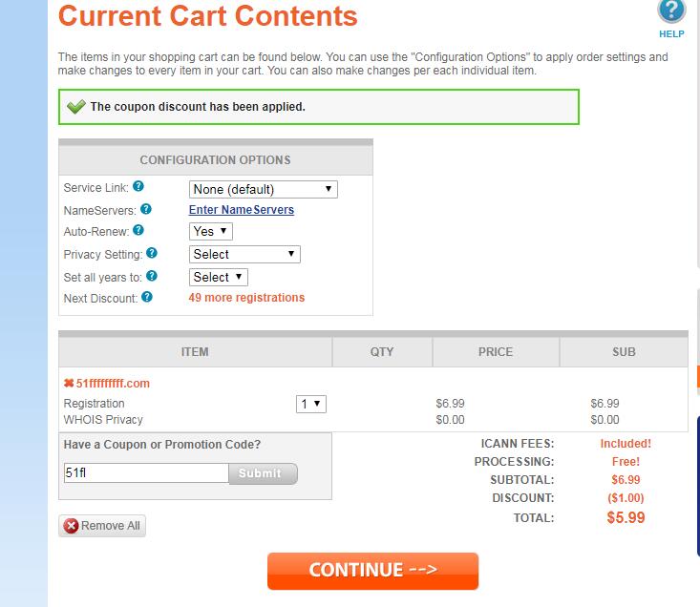Image resolution: width=700 pixels, height=607 pixels.
Task: Remove 51ffffffffff.com using the red X icon
Action: (x=69, y=384)
